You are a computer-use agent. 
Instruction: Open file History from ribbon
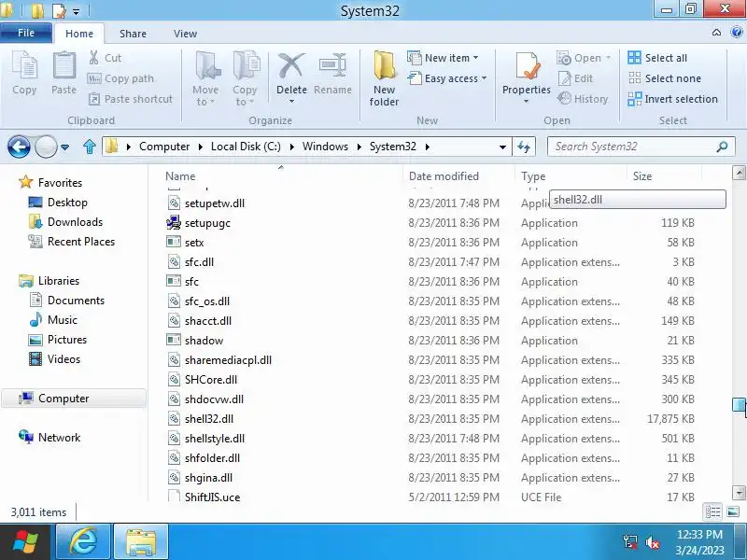click(583, 99)
